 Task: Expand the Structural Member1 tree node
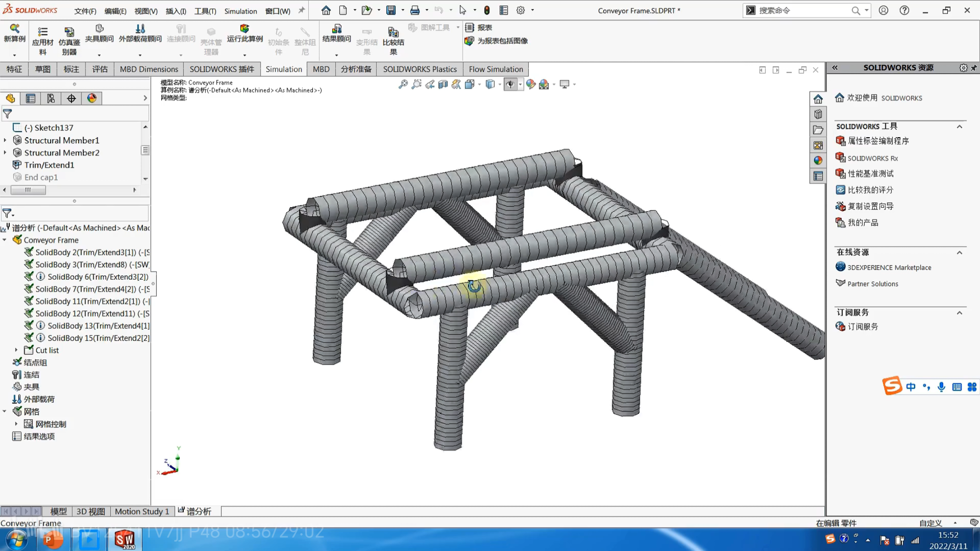5,140
